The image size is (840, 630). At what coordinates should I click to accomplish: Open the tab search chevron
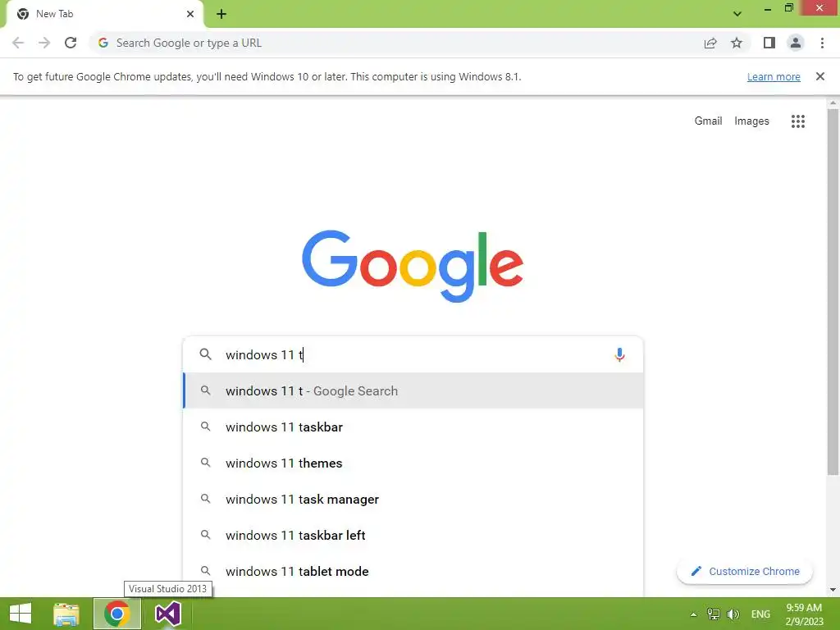(737, 14)
